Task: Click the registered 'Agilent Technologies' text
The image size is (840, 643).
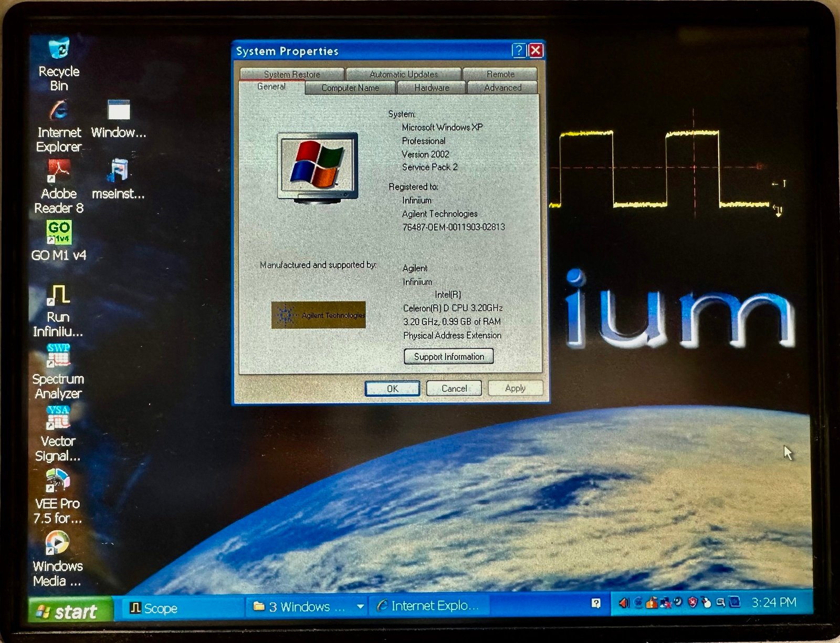Action: [x=439, y=214]
